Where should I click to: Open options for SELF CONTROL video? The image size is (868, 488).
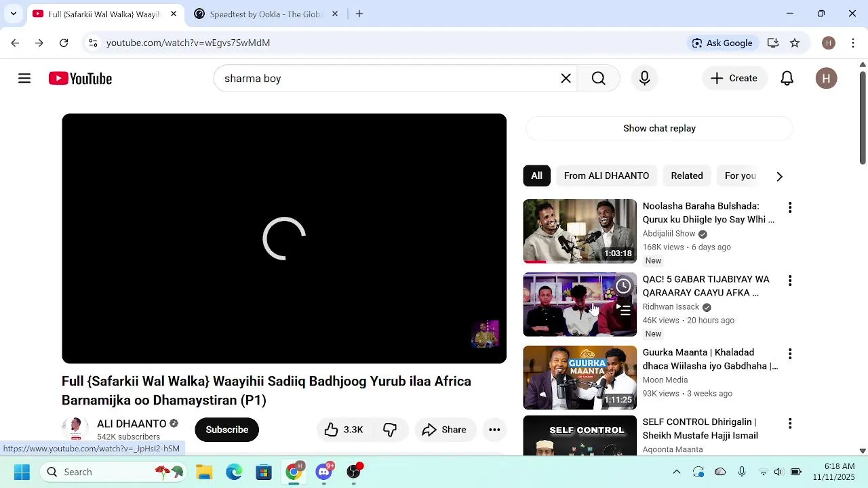point(789,424)
